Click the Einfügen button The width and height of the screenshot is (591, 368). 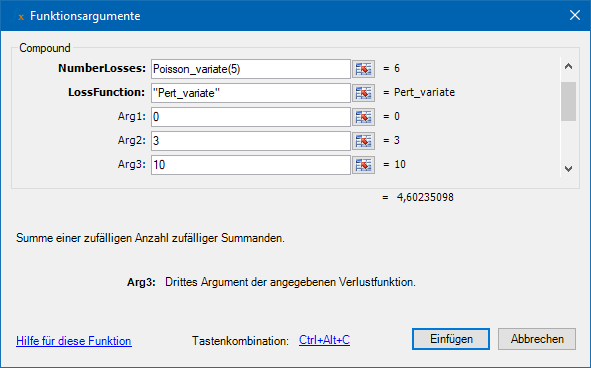(x=451, y=339)
